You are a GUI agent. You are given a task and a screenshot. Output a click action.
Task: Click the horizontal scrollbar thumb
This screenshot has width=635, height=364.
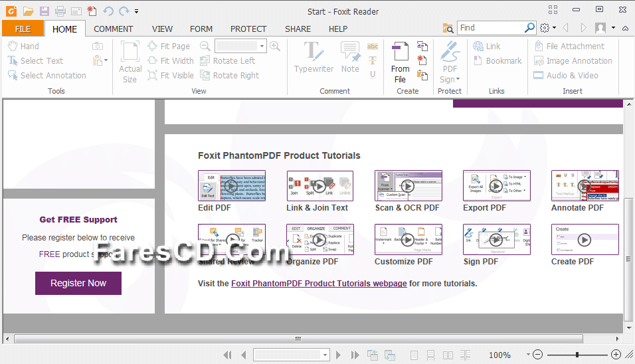click(298, 339)
